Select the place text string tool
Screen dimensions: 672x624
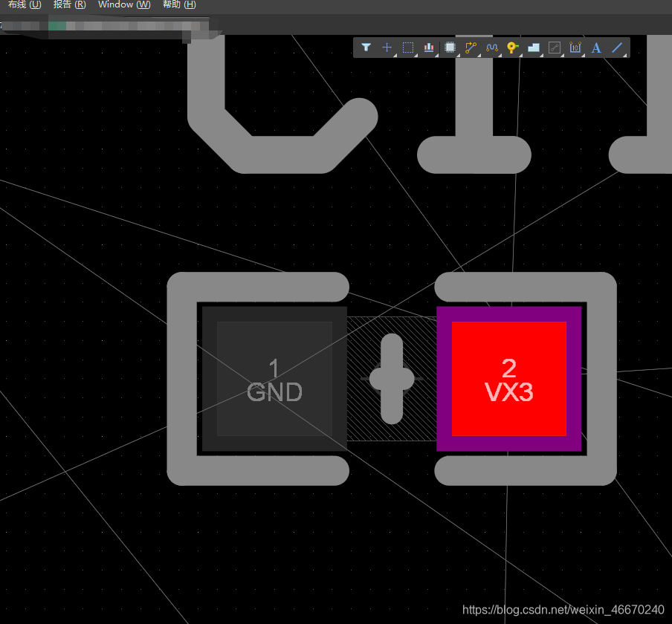coord(595,48)
